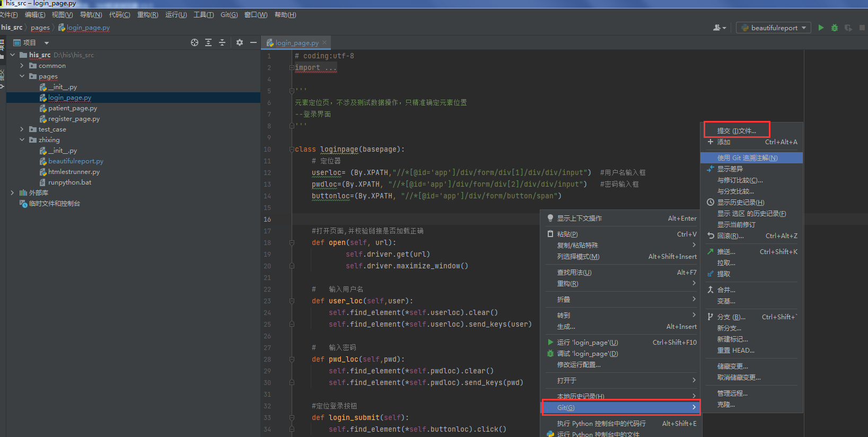Image resolution: width=868 pixels, height=437 pixels.
Task: Choose 调试 'login_page' in context menu
Action: click(x=621, y=353)
